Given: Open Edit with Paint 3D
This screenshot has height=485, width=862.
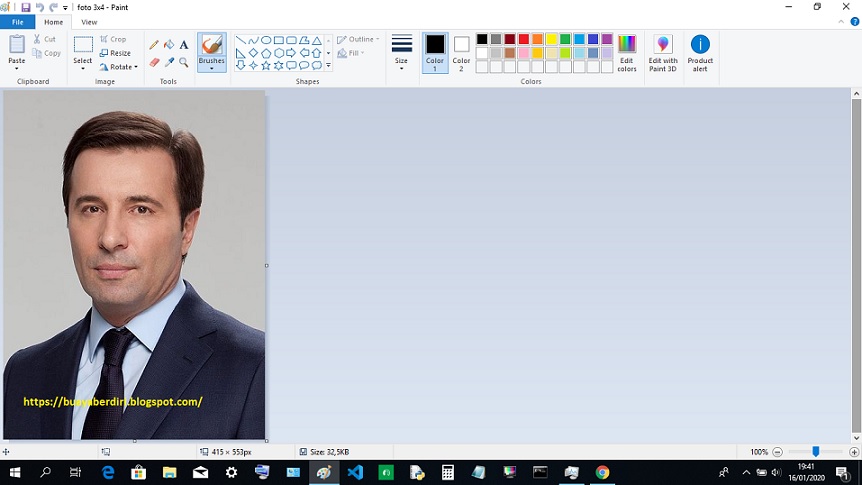Looking at the screenshot, I should [x=662, y=53].
